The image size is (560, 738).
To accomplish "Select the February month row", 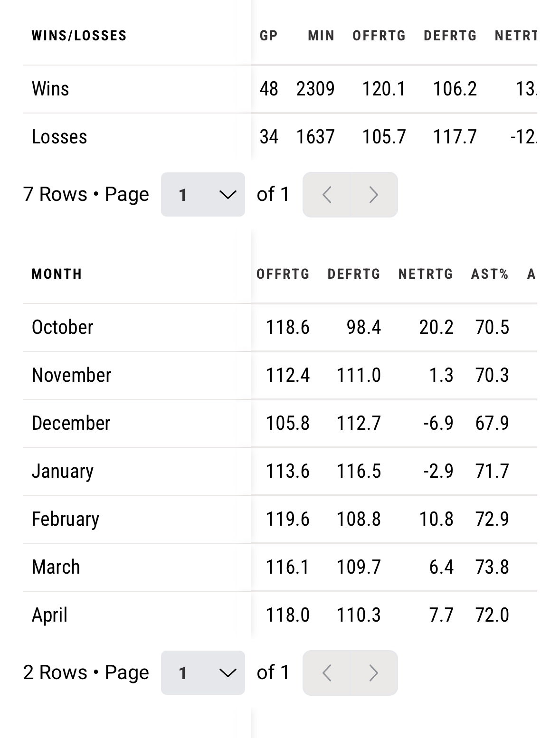I will point(280,520).
